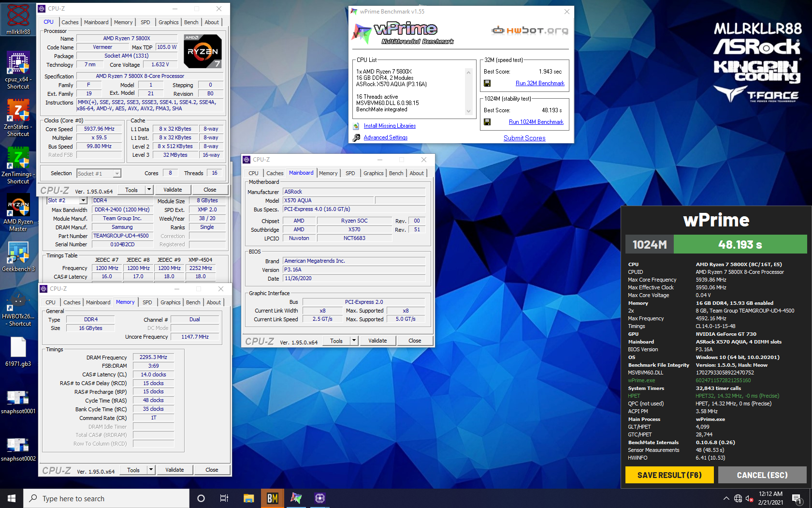Click the save icon under 32M Best Score

(x=487, y=83)
